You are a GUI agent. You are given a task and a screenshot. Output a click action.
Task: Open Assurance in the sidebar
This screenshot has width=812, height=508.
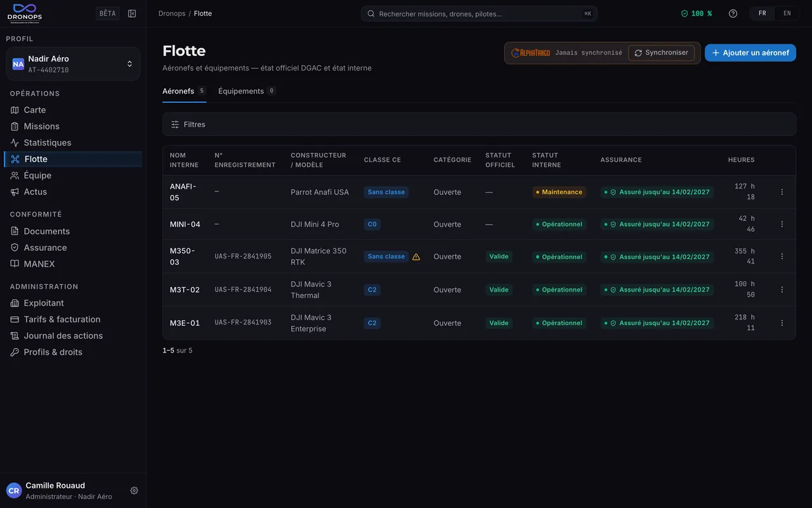tap(73, 248)
